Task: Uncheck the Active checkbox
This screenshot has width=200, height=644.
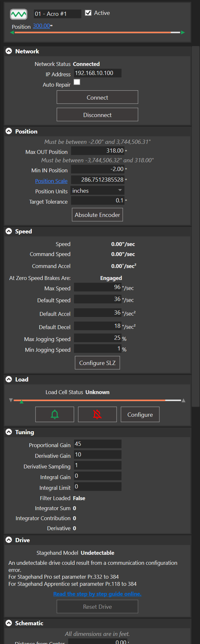Action: [x=88, y=13]
